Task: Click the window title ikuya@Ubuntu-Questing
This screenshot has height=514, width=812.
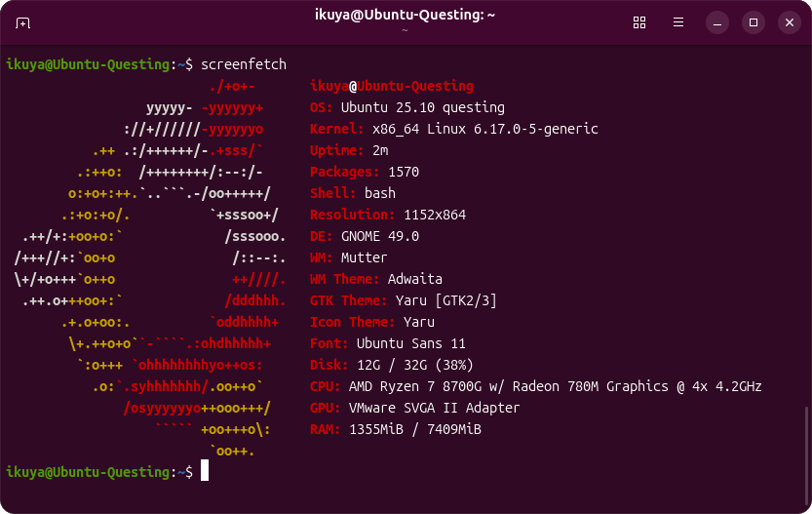Action: (x=405, y=15)
